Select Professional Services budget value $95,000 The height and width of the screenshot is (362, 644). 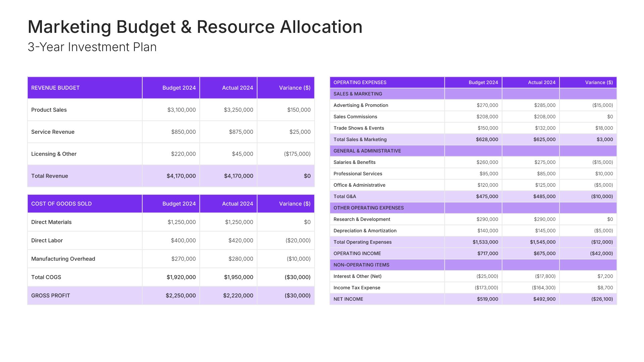coord(489,174)
